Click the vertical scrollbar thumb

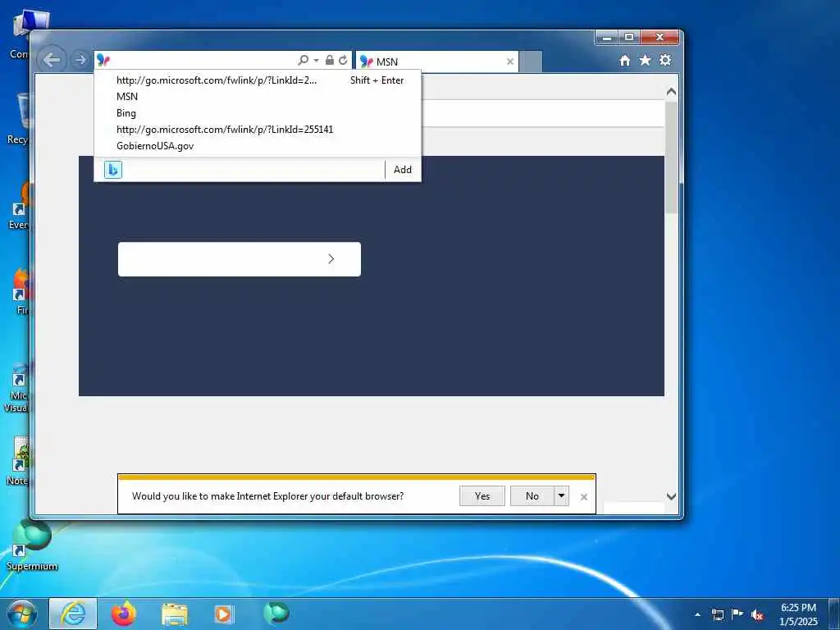pos(671,157)
